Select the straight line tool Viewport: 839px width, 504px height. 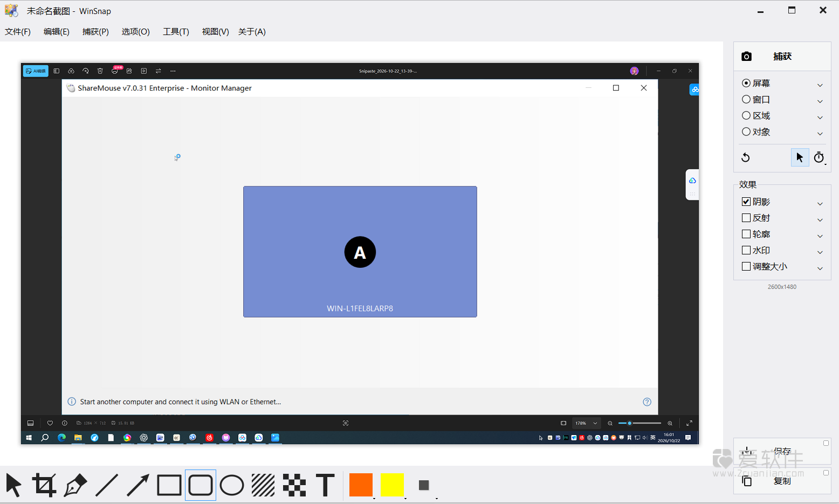[x=107, y=485]
